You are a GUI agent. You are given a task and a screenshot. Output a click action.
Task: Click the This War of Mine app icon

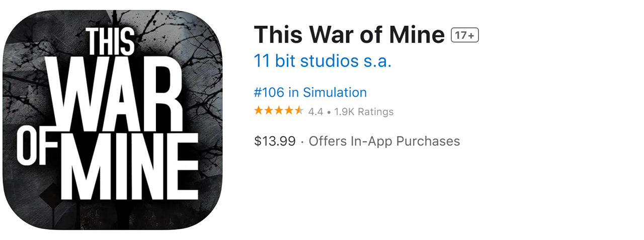[113, 121]
